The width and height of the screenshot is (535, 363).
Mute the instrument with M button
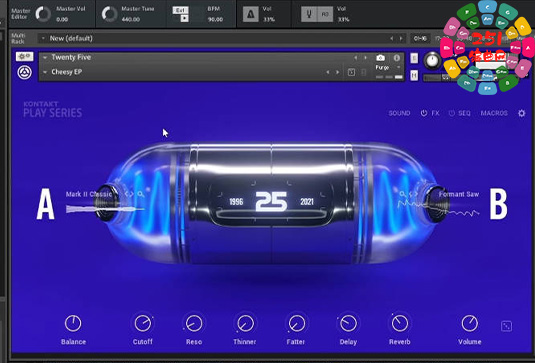pos(414,75)
